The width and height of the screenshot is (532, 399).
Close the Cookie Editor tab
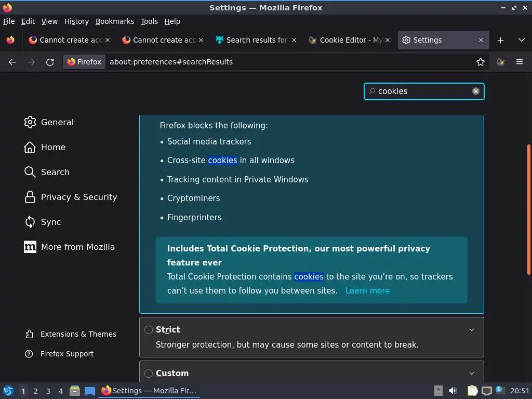(388, 40)
